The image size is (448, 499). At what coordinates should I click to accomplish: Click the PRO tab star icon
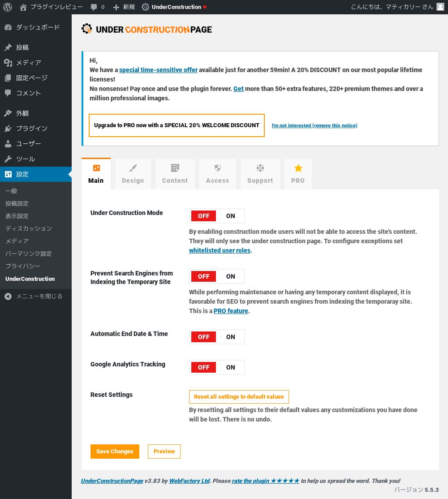tap(298, 168)
